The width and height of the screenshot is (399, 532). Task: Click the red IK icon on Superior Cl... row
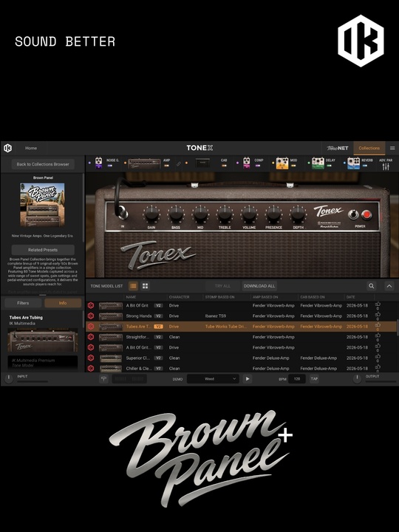[91, 358]
